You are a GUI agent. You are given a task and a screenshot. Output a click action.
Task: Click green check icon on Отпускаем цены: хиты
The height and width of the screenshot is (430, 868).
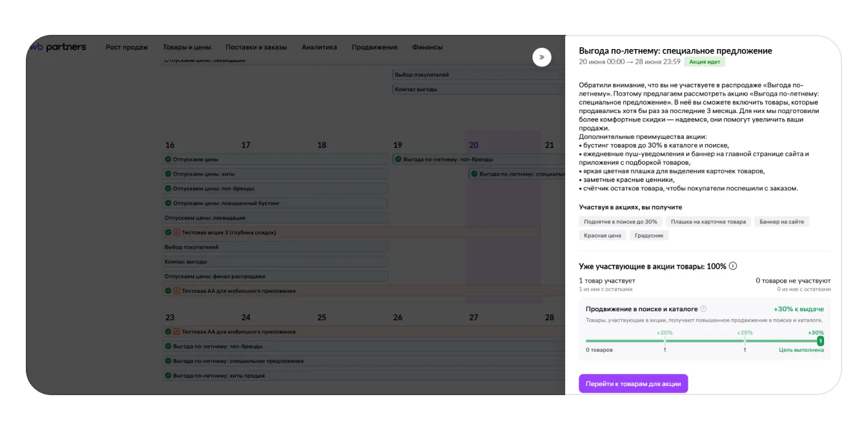[x=169, y=174]
